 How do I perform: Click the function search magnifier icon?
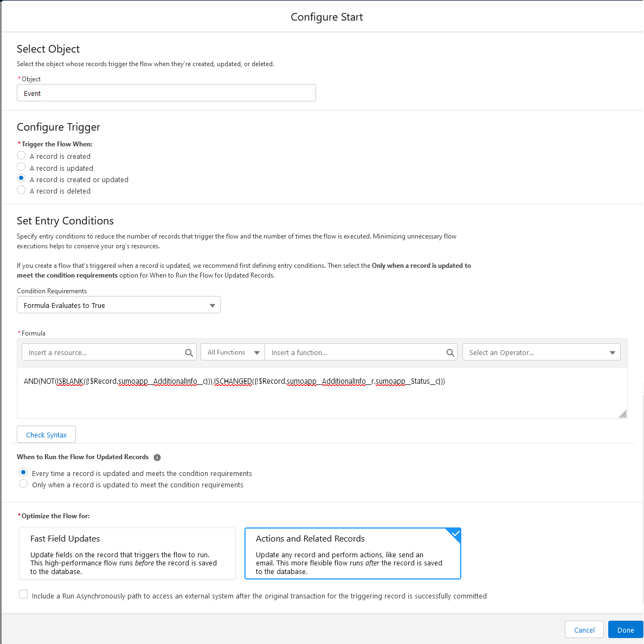(x=450, y=353)
